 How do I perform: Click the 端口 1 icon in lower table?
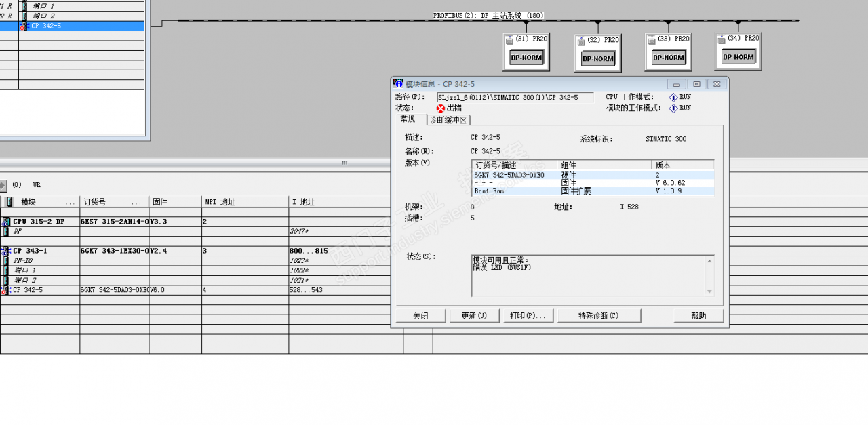pyautogui.click(x=7, y=270)
